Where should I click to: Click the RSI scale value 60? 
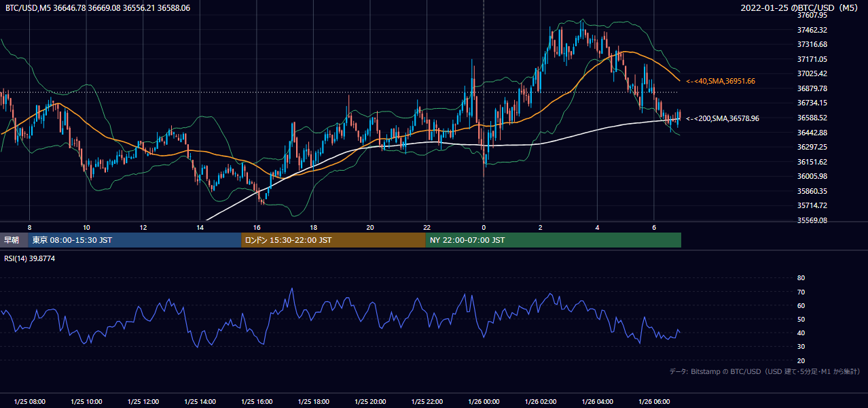coord(801,305)
